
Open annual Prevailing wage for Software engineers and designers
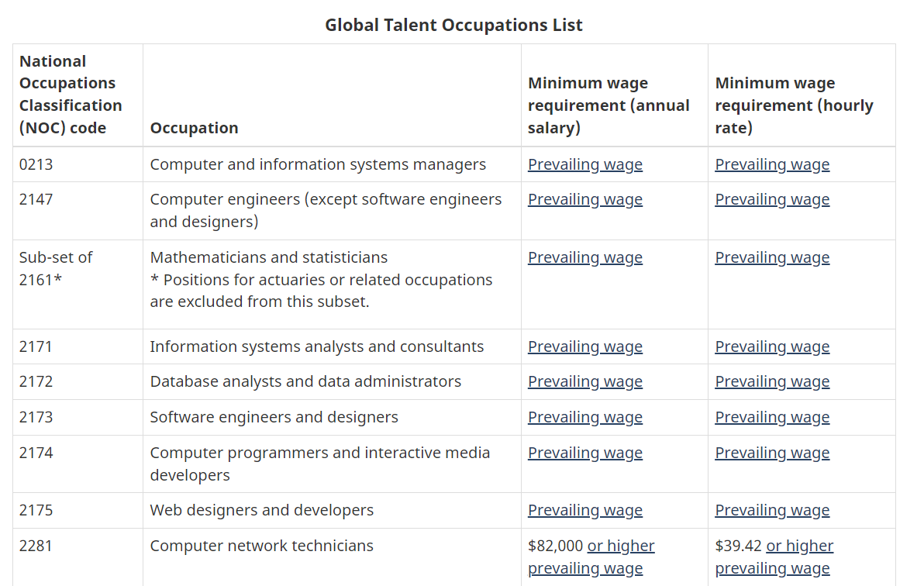584,417
